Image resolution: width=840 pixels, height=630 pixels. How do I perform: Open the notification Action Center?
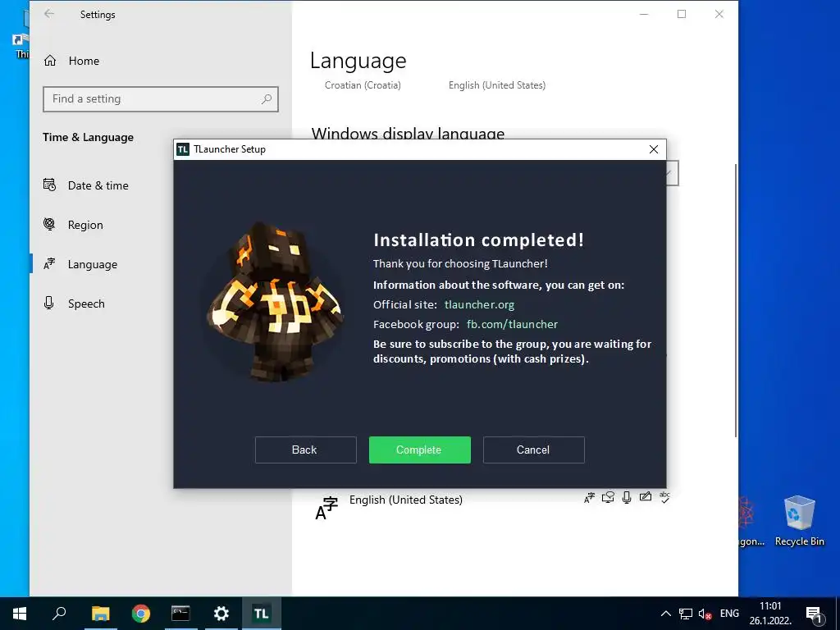(815, 614)
